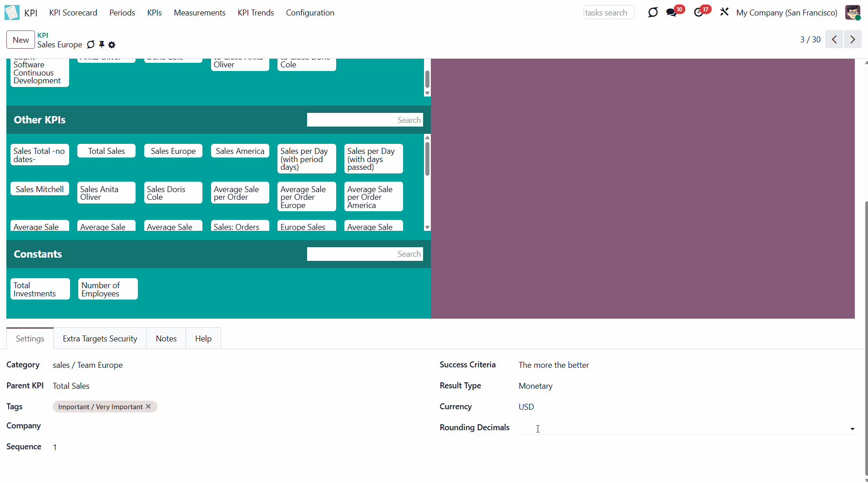The height and width of the screenshot is (483, 868).
Task: Open the conversations messages icon
Action: click(671, 12)
